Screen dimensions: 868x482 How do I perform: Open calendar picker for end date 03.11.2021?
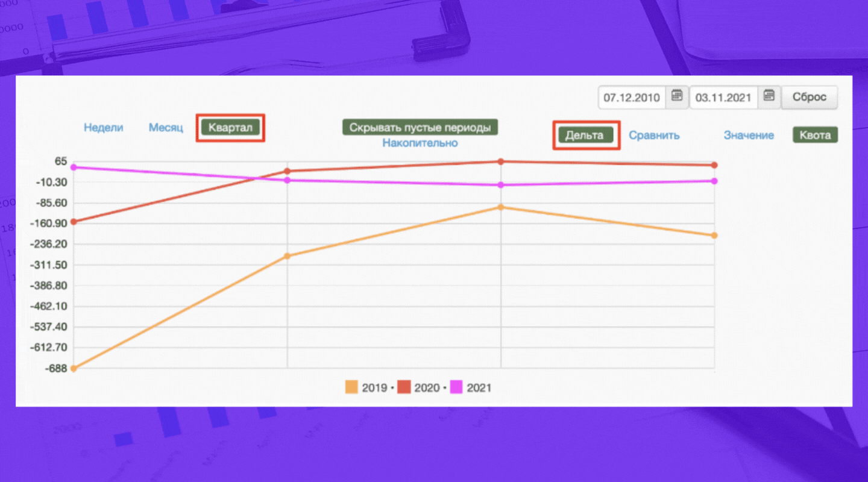pos(769,97)
